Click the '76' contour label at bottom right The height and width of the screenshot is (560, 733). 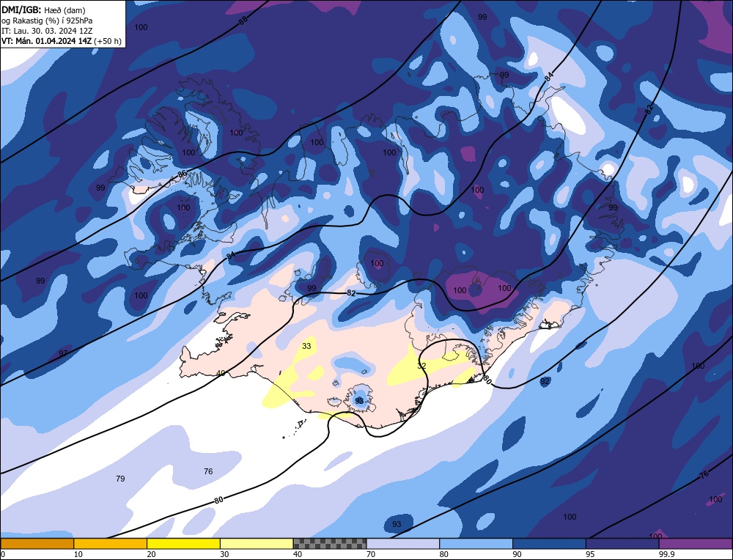[704, 475]
